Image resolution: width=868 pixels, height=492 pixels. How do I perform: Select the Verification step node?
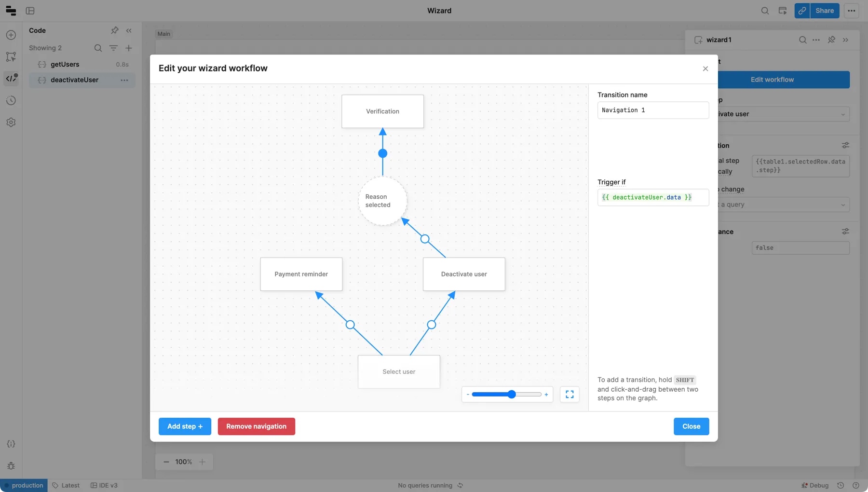pyautogui.click(x=382, y=111)
